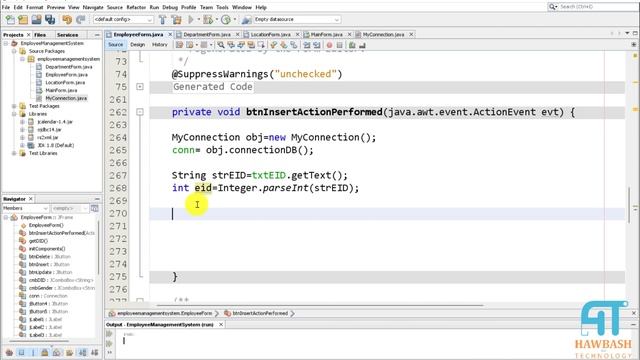Click in the Search field at top right

click(597, 7)
